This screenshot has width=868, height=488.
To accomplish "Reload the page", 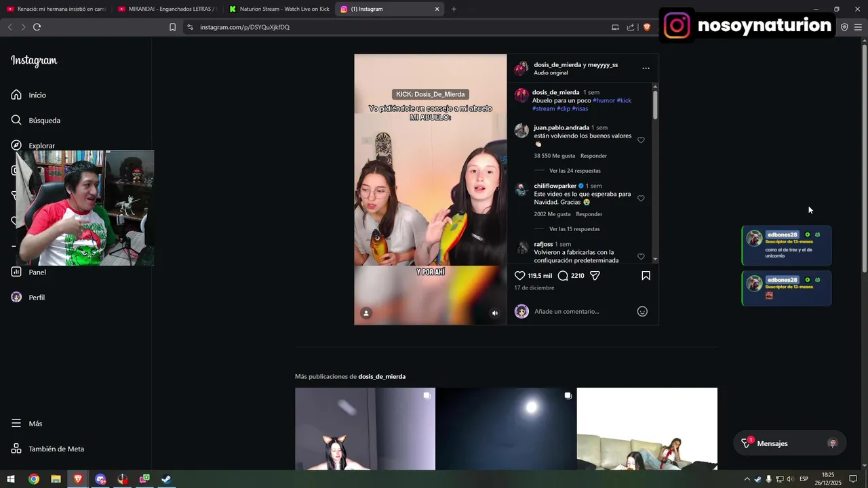I will (x=37, y=27).
